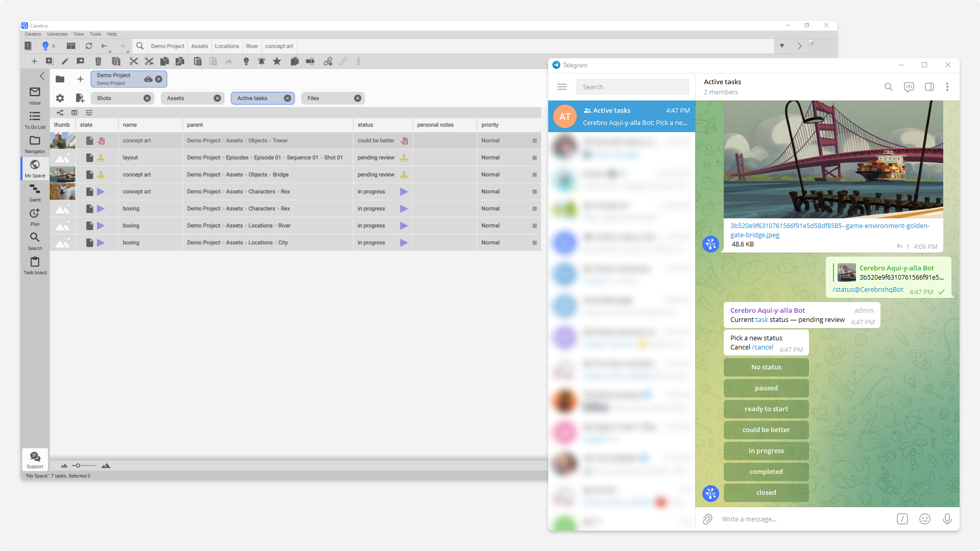
Task: Click the magnifier search icon beside breadcrumbs
Action: click(139, 46)
